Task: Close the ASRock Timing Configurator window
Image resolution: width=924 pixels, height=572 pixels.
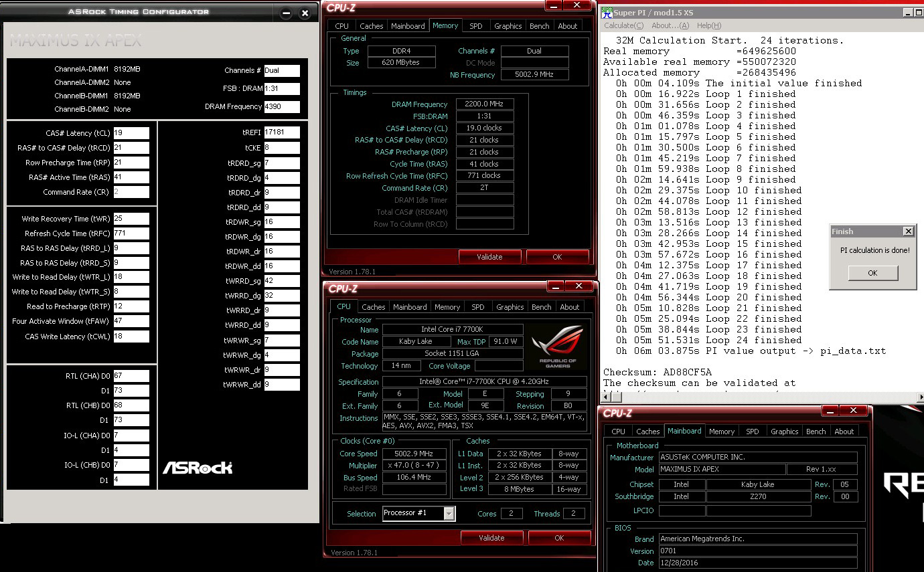Action: point(305,13)
